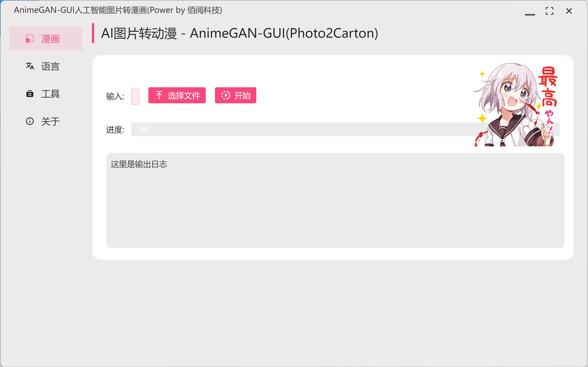Click the play circle icon on 开始

pos(226,95)
